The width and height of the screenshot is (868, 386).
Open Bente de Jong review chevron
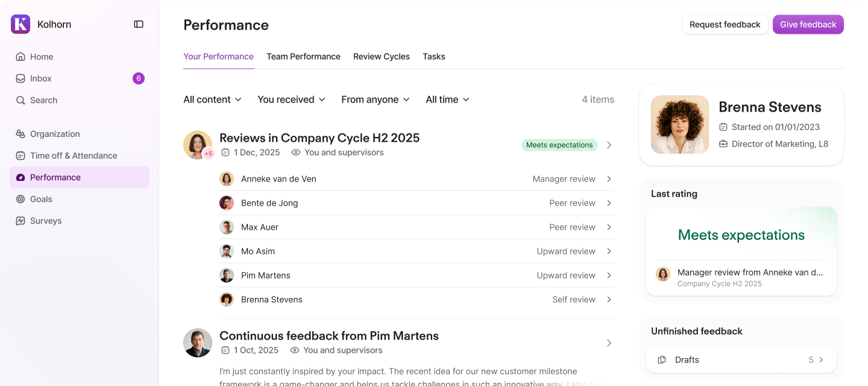click(x=609, y=203)
